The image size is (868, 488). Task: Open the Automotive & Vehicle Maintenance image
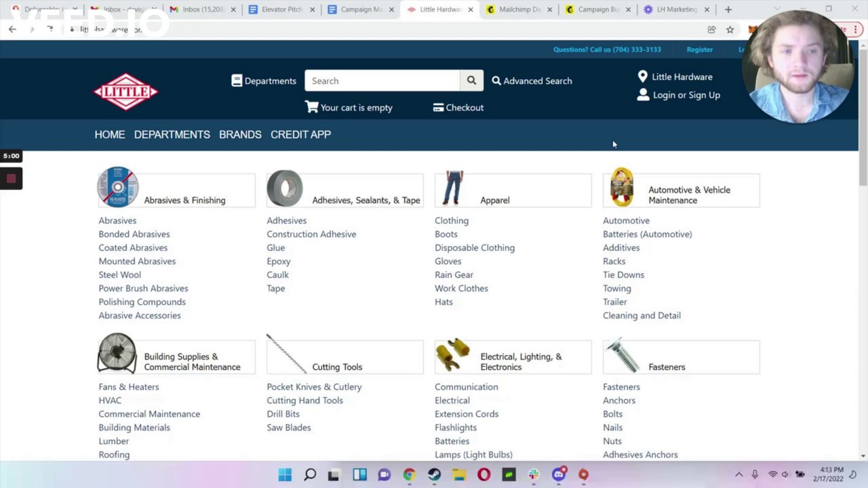(622, 187)
